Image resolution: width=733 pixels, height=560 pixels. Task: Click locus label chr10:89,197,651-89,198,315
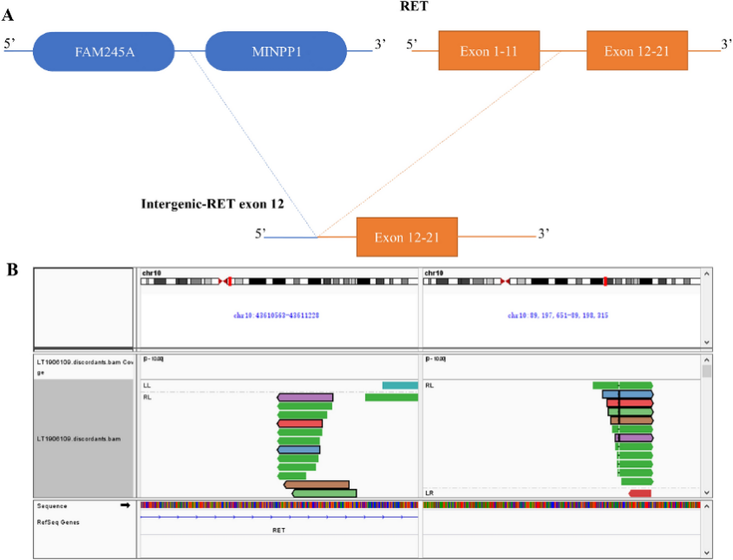558,316
